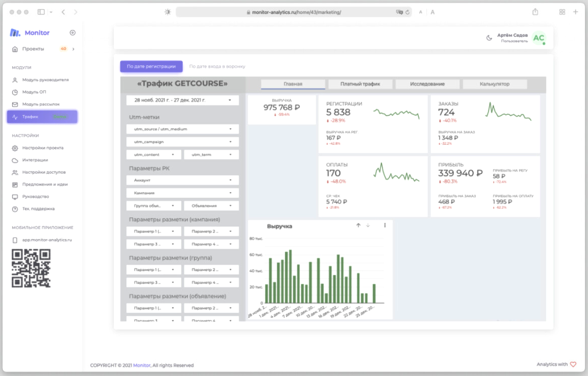Open the utm_term dropdown

tap(212, 155)
